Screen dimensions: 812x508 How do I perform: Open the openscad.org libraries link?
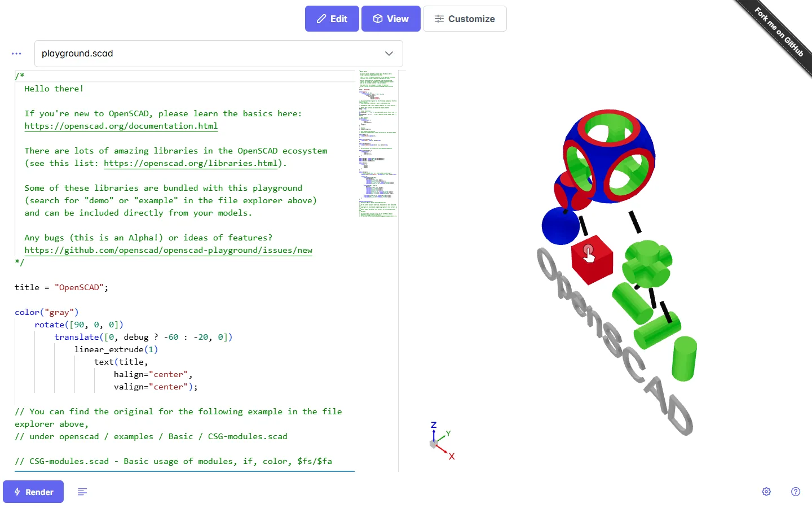pyautogui.click(x=191, y=163)
